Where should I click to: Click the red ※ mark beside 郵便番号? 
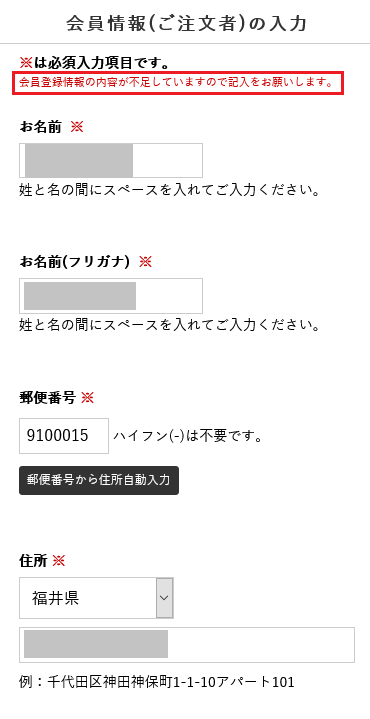(87, 398)
